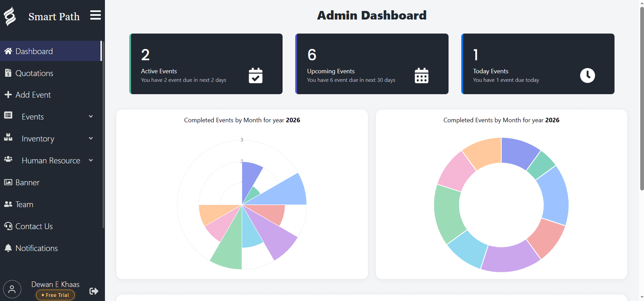This screenshot has height=301, width=644.
Task: Log out using the exit arrow icon
Action: 94,291
